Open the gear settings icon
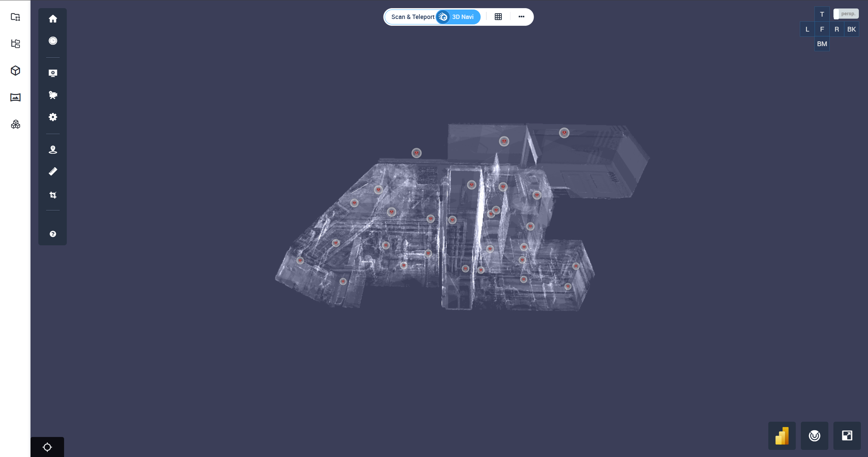This screenshot has width=868, height=457. (x=53, y=117)
